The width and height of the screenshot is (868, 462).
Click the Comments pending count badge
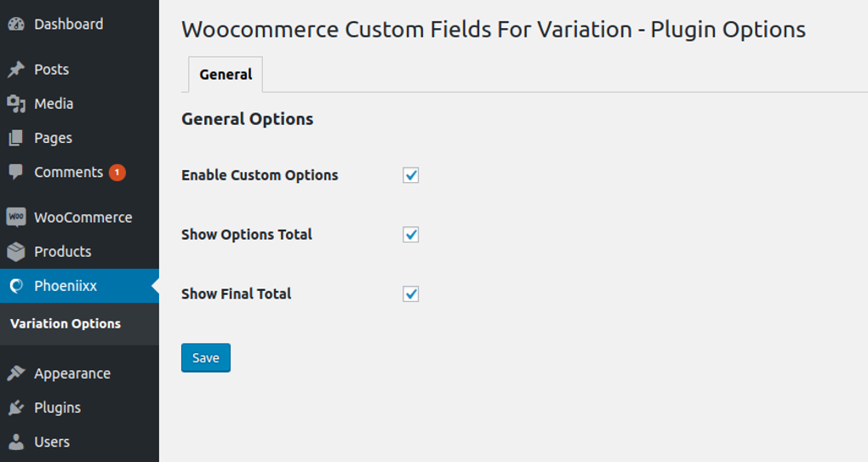click(117, 173)
